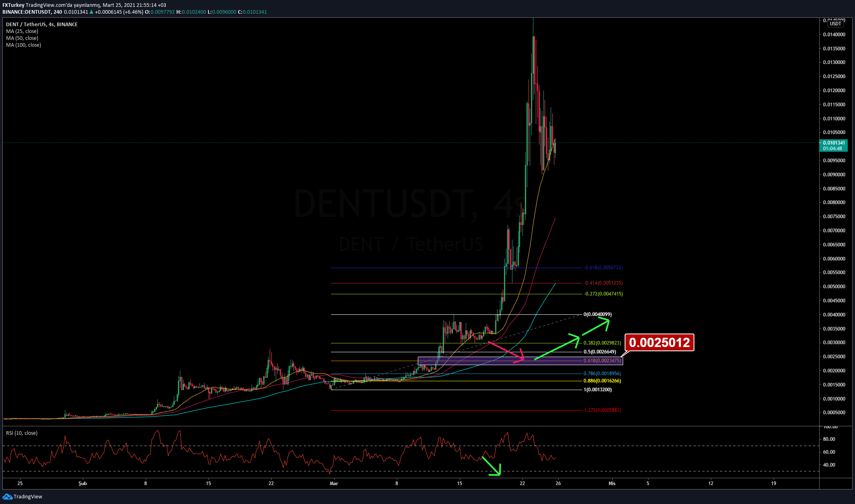This screenshot has width=855, height=504.
Task: Click the Mar month label on time axis
Action: 334,483
